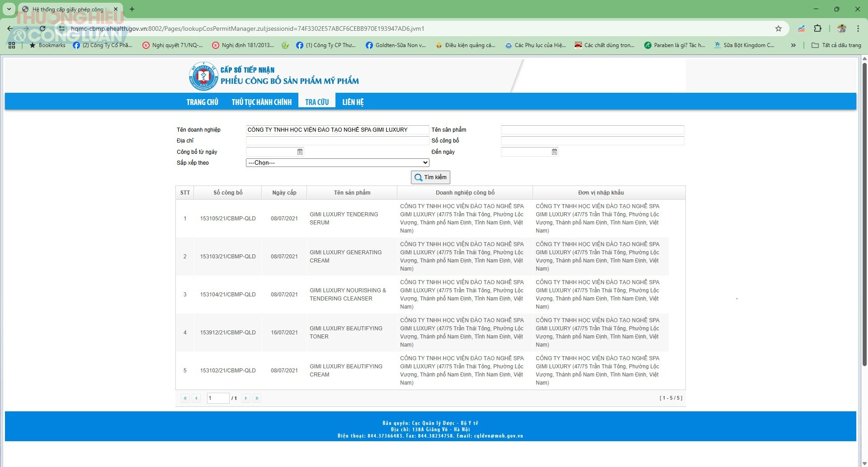This screenshot has height=467, width=868.
Task: Click the Tên sản phẩm input field
Action: [x=592, y=130]
